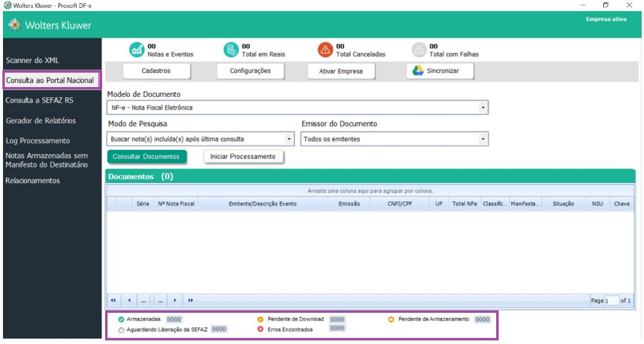Open Modelo de Documento dropdown

483,107
